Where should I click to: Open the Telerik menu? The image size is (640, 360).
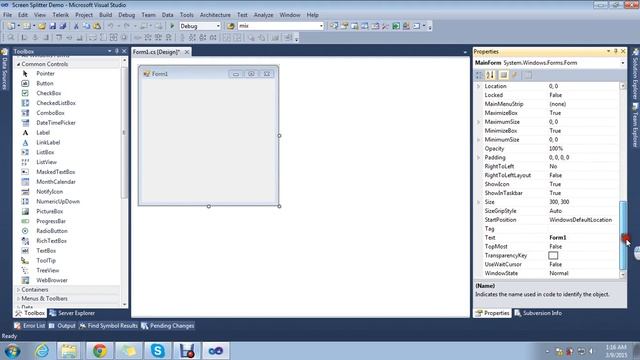click(60, 15)
